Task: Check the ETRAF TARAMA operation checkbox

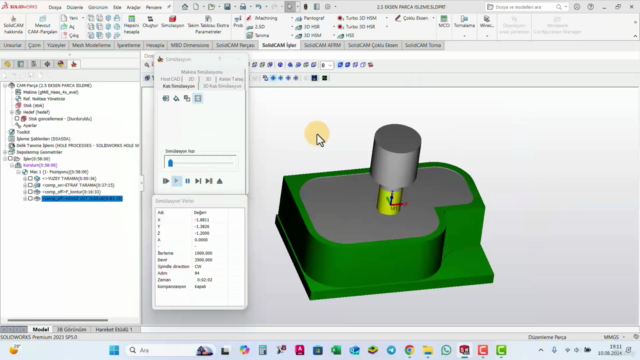Action: point(30,185)
